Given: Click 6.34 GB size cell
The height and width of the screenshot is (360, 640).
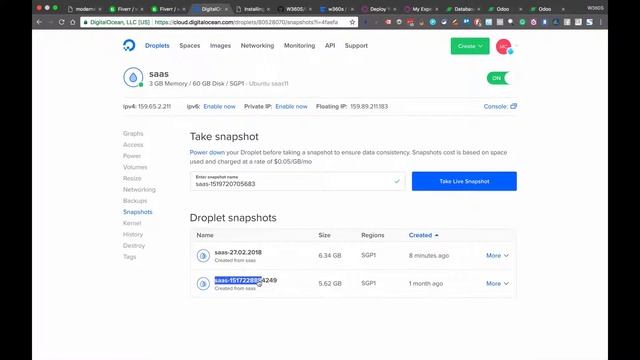Looking at the screenshot, I should tap(330, 256).
